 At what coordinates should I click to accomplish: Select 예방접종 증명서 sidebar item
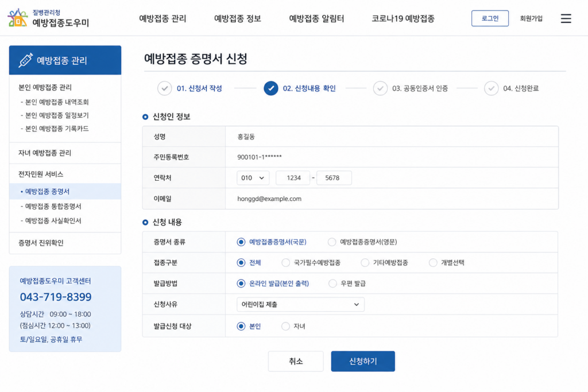(65, 192)
